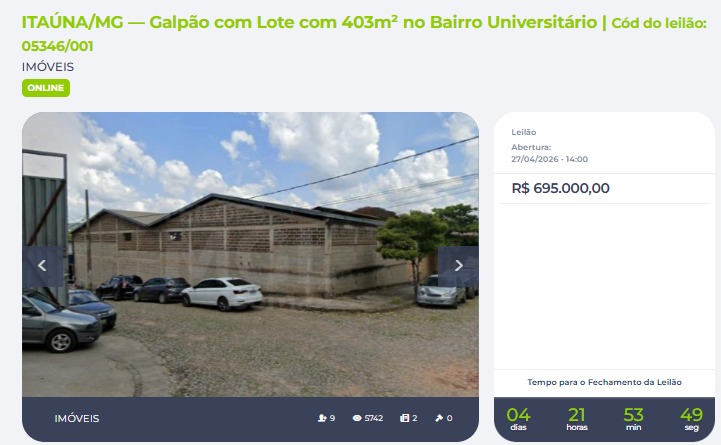This screenshot has width=721, height=445.
Task: Click the auction code 05346/001
Action: 57,46
